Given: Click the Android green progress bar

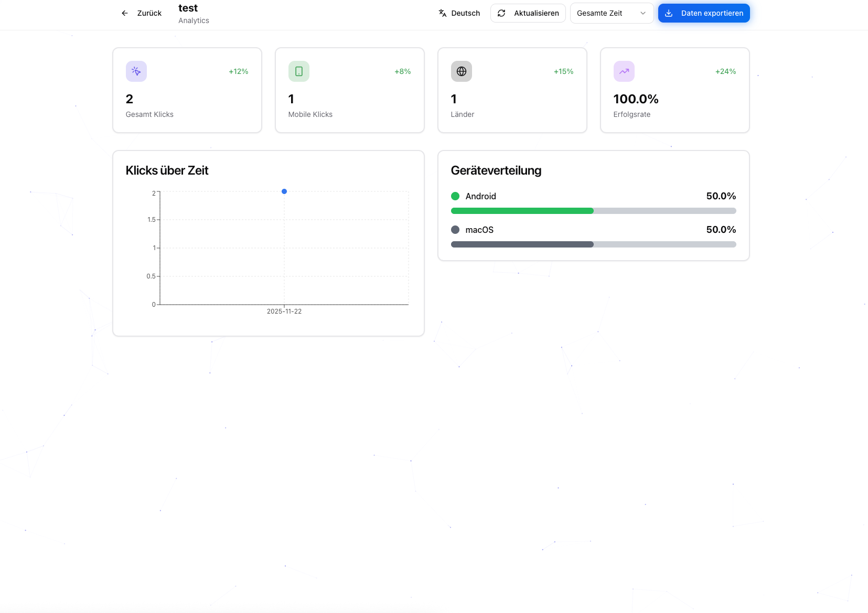Looking at the screenshot, I should tap(522, 211).
